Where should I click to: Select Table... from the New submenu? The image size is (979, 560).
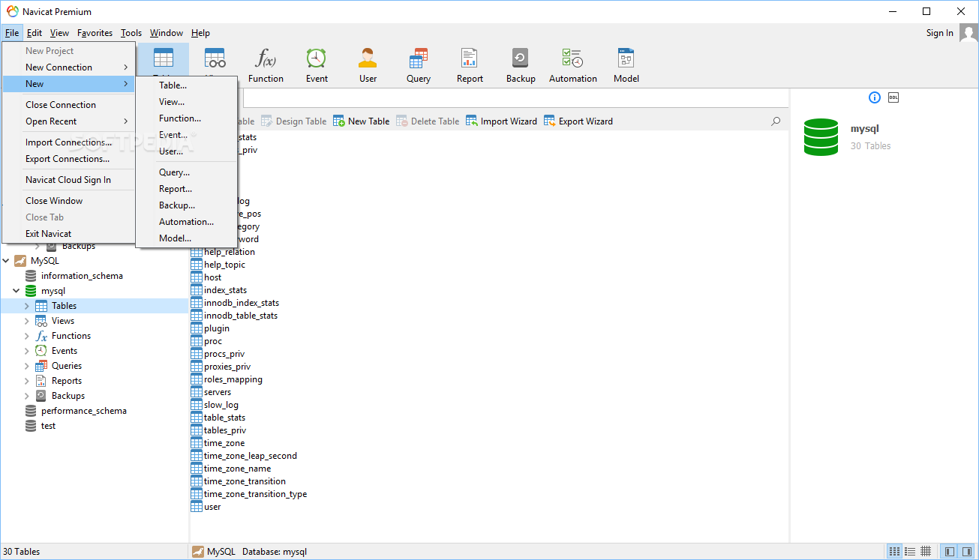pyautogui.click(x=187, y=85)
